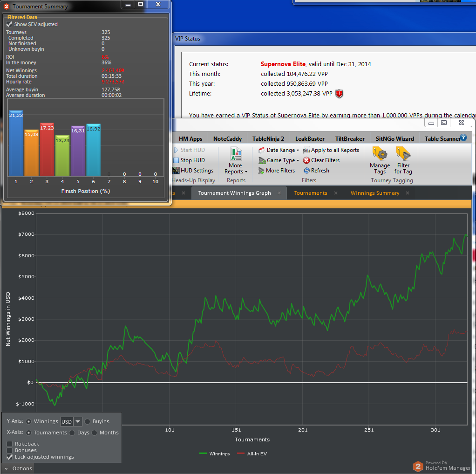Enable the Rakeback checkbox
Viewport: 476px width, 474px height.
(x=10, y=444)
